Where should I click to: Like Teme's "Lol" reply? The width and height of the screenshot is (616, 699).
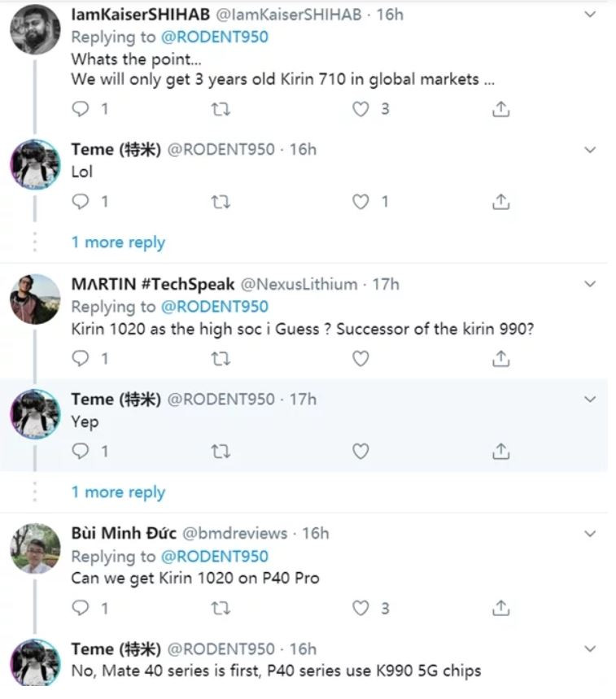click(x=360, y=201)
